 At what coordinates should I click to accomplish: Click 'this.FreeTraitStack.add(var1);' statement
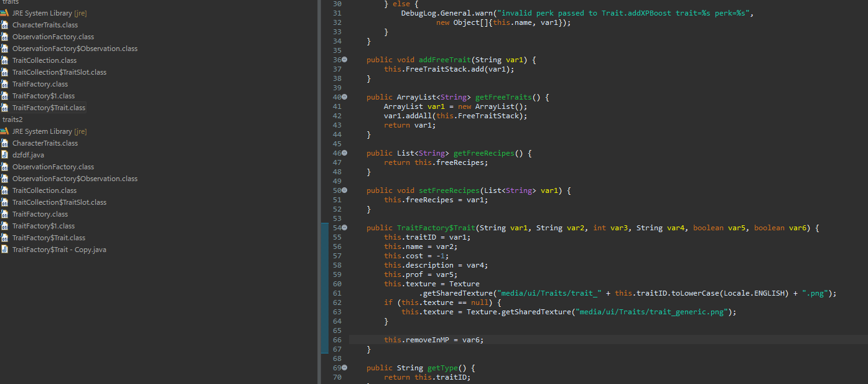(449, 69)
